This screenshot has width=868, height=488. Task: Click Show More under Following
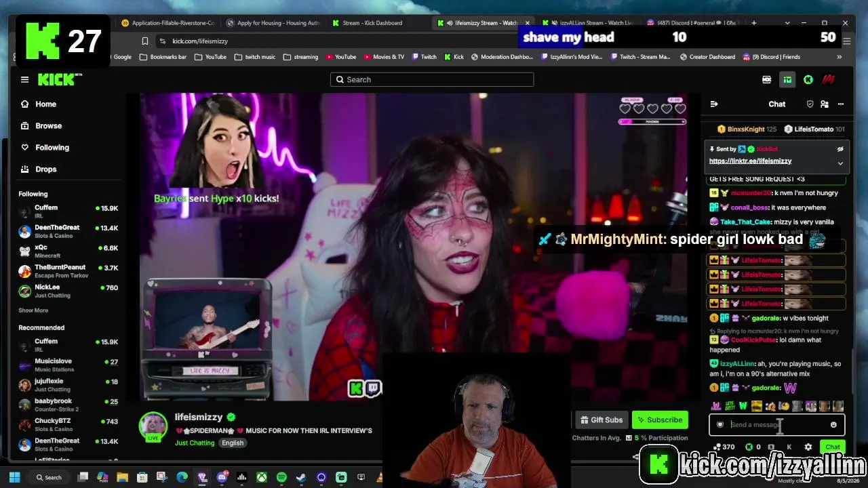point(33,310)
